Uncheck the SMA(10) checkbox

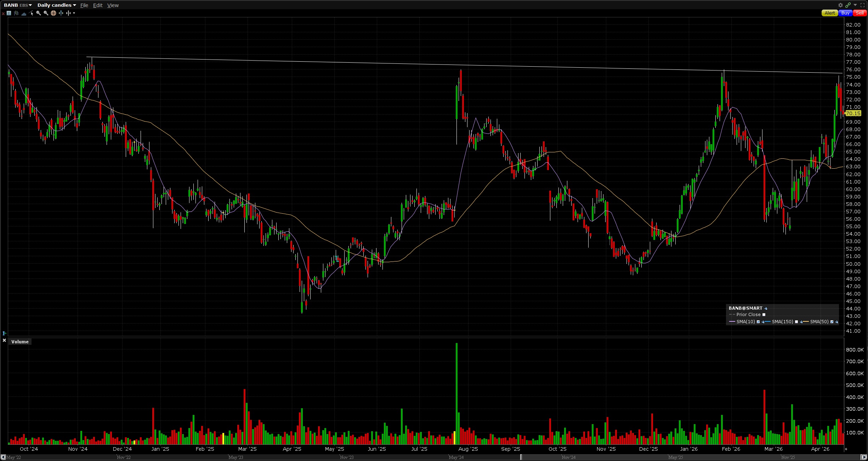[758, 322]
